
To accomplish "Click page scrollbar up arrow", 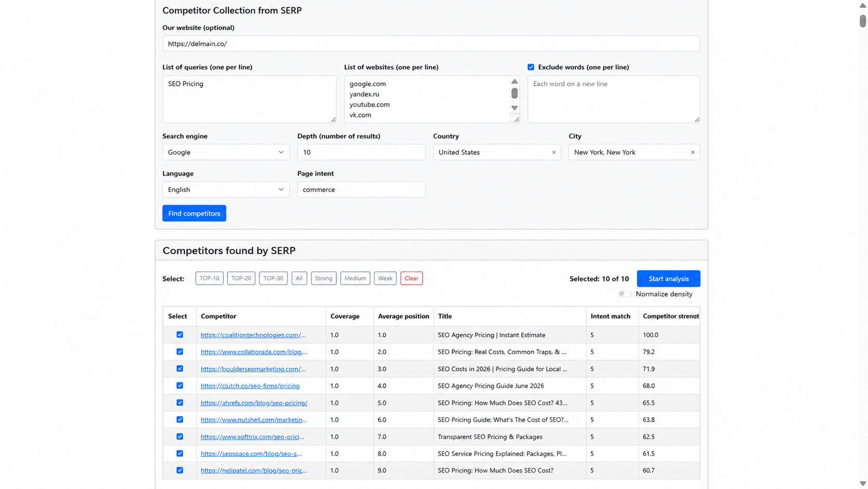I will 863,5.
